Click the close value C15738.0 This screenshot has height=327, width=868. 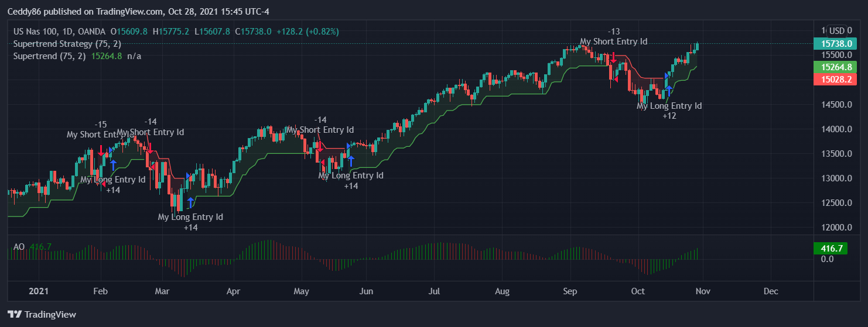tap(253, 32)
